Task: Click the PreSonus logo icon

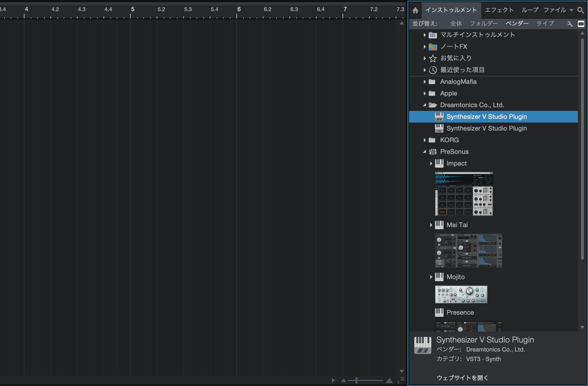Action: (433, 152)
